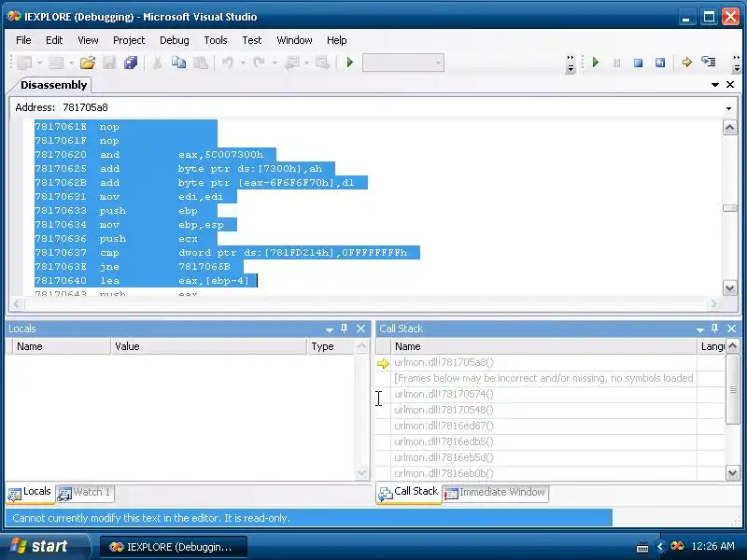Open the active documents list dropdown arrow
Image resolution: width=747 pixels, height=560 pixels.
pos(715,85)
